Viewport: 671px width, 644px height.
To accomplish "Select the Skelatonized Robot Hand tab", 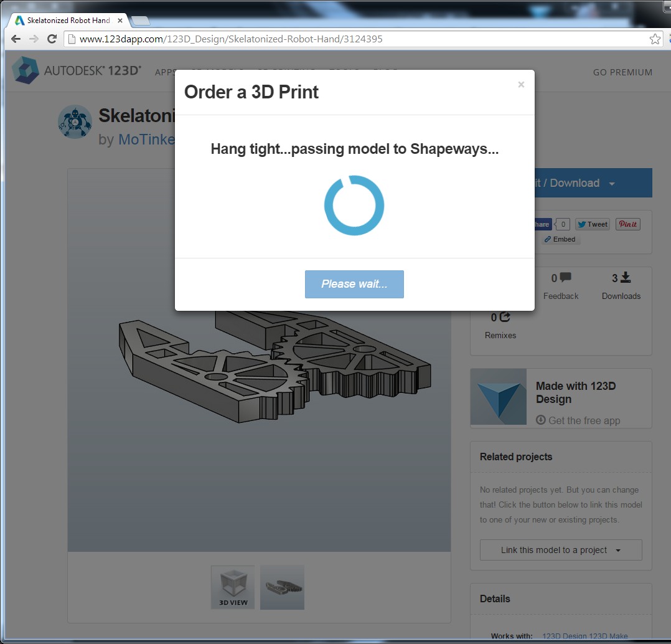I will pyautogui.click(x=68, y=20).
